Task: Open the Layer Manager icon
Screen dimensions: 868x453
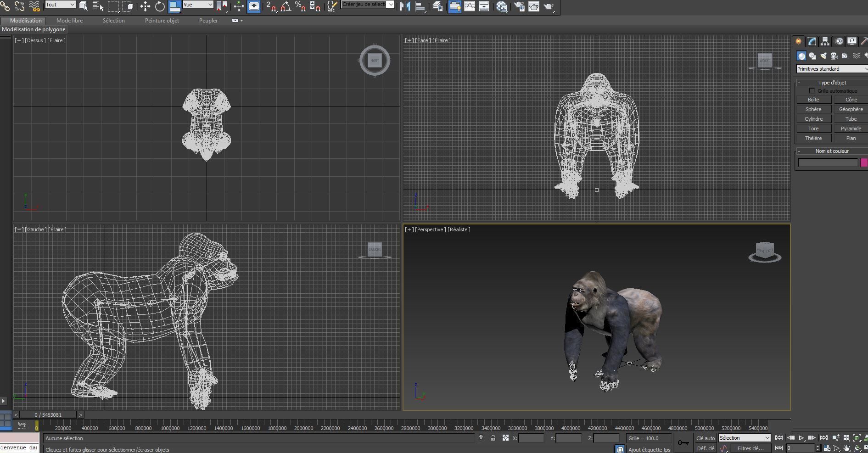Action: (437, 6)
